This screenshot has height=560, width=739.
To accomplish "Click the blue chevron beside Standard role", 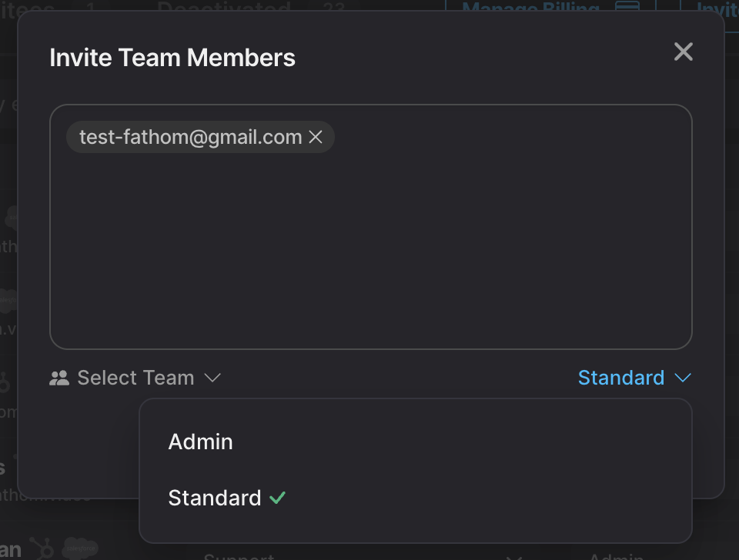I will coord(682,378).
